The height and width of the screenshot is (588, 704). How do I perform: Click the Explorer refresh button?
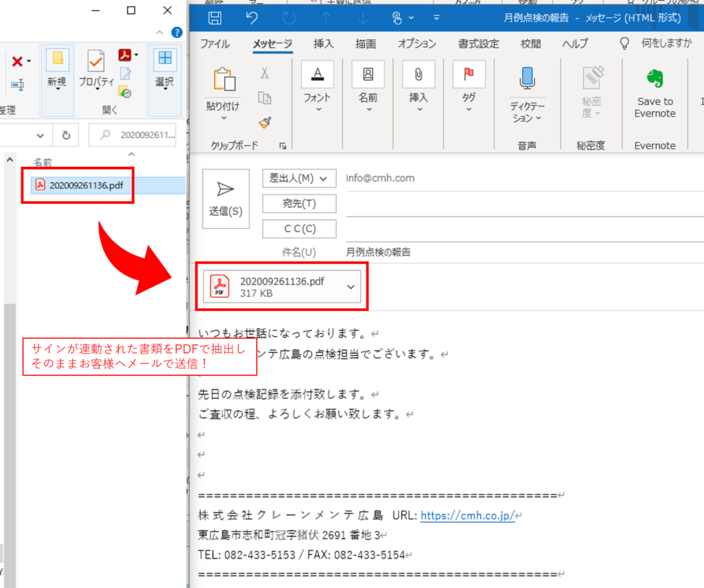(x=66, y=135)
